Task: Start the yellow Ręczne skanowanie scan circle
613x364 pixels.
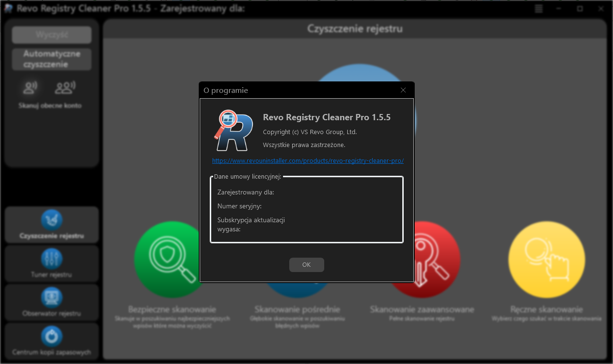Action: coord(547,260)
